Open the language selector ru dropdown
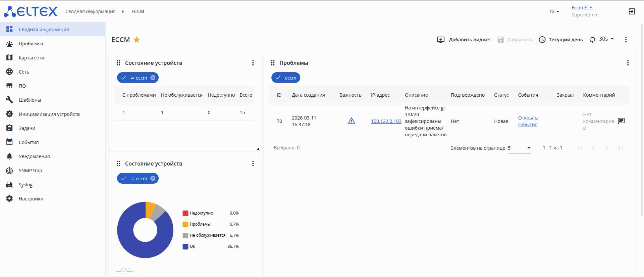The width and height of the screenshot is (644, 277). pos(554,11)
